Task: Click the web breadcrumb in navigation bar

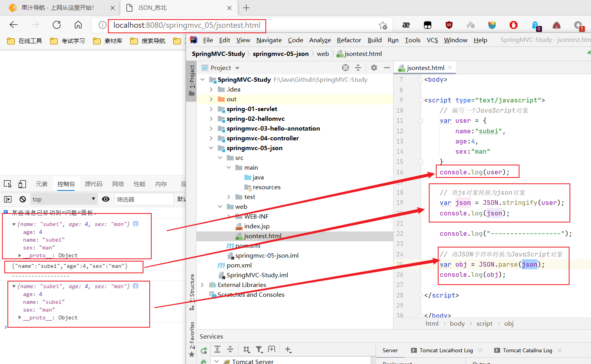Action: click(322, 54)
